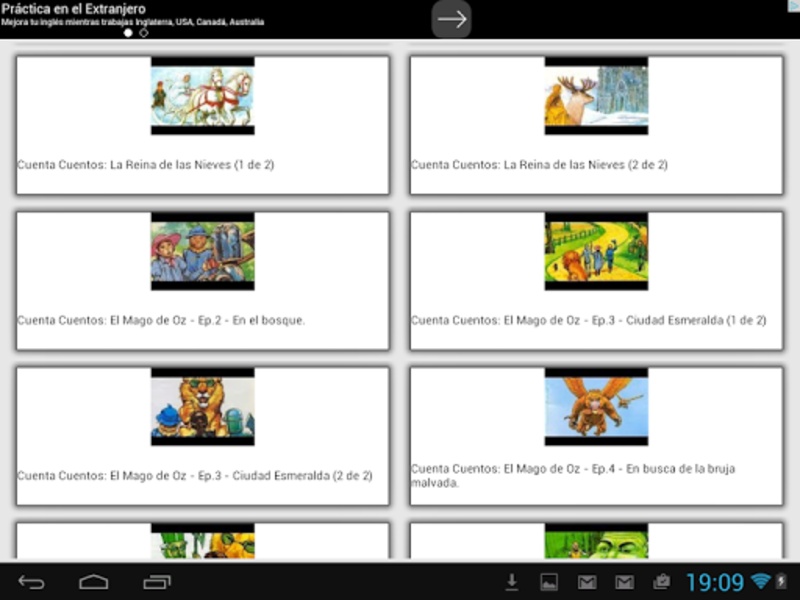The height and width of the screenshot is (600, 800).
Task: Select the first ad page indicator dot
Action: [128, 33]
